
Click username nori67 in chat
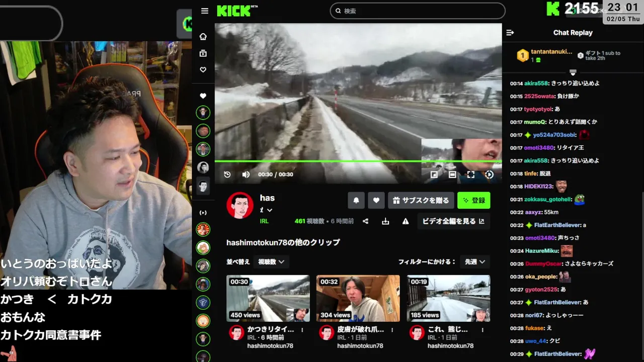[x=533, y=315]
